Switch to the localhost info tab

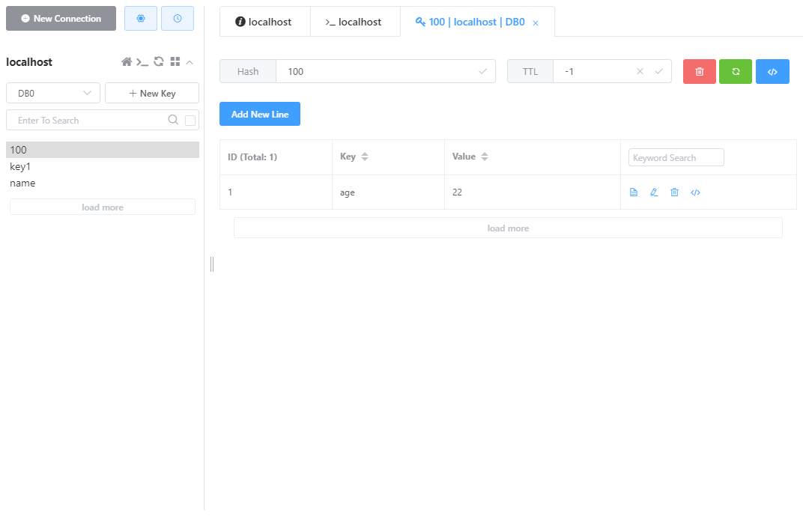coord(264,22)
